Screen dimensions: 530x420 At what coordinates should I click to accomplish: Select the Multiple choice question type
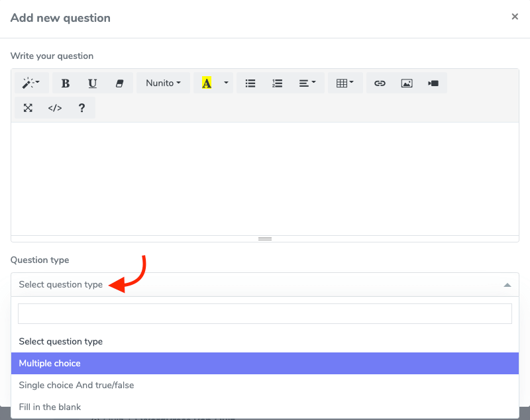tap(265, 363)
